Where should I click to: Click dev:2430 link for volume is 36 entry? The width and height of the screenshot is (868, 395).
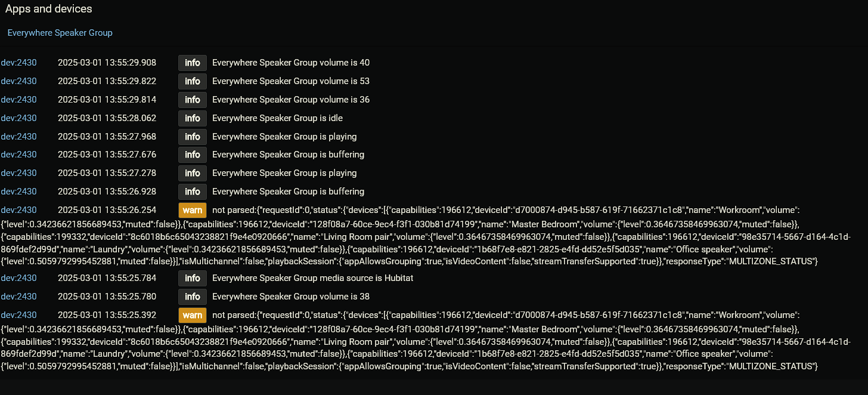pyautogui.click(x=18, y=100)
